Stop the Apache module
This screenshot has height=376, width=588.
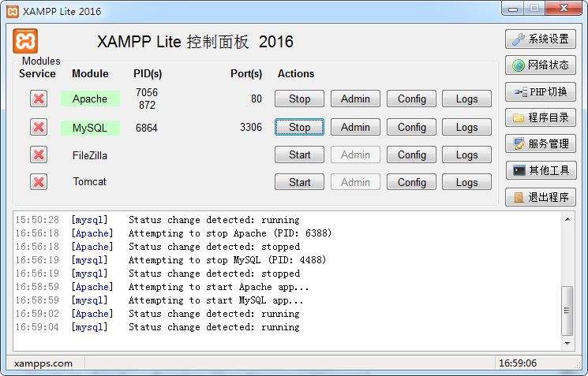(x=299, y=99)
